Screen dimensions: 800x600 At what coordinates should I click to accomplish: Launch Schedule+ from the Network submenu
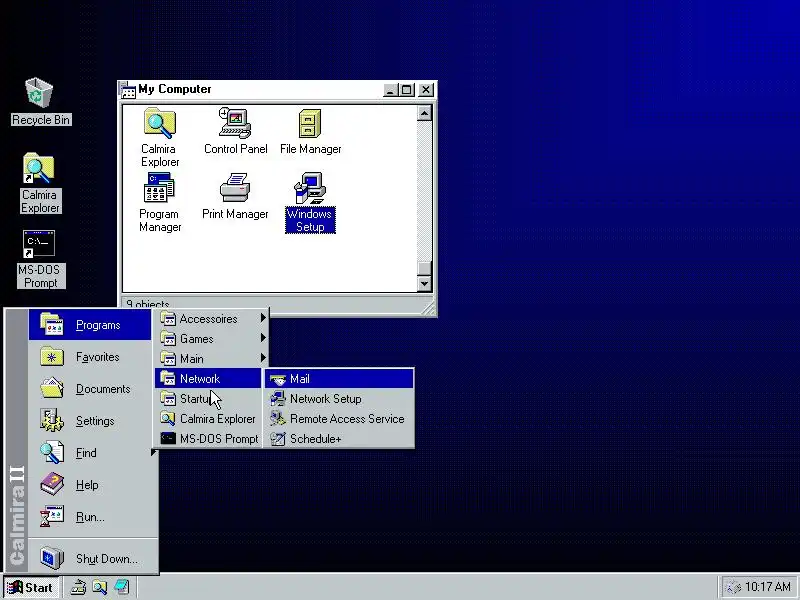tap(339, 438)
